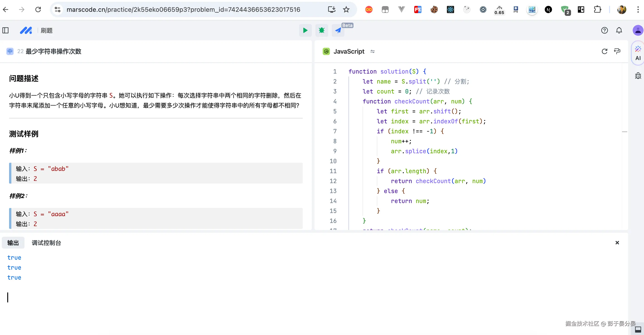Image resolution: width=644 pixels, height=335 pixels.
Task: Reset code with the refresh icon in editor
Action: coord(604,51)
